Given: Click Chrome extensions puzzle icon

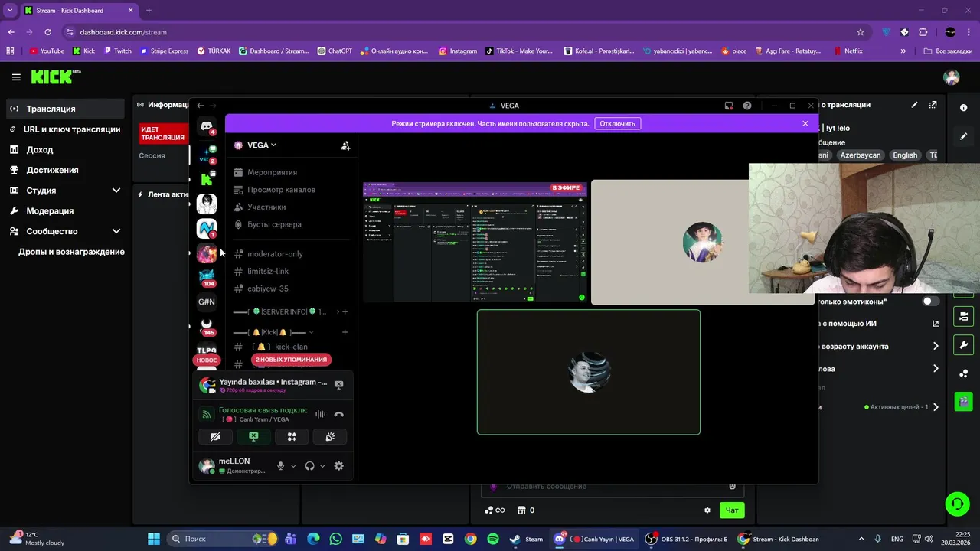Looking at the screenshot, I should (x=923, y=32).
